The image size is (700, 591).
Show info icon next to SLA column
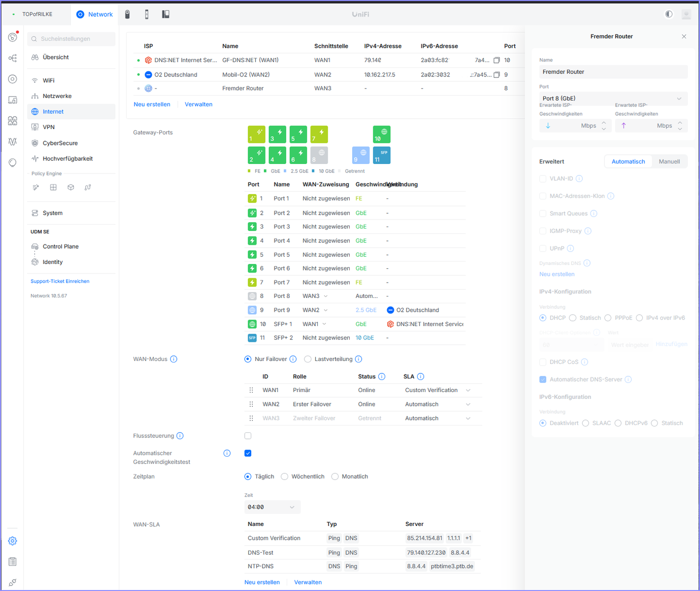click(421, 377)
